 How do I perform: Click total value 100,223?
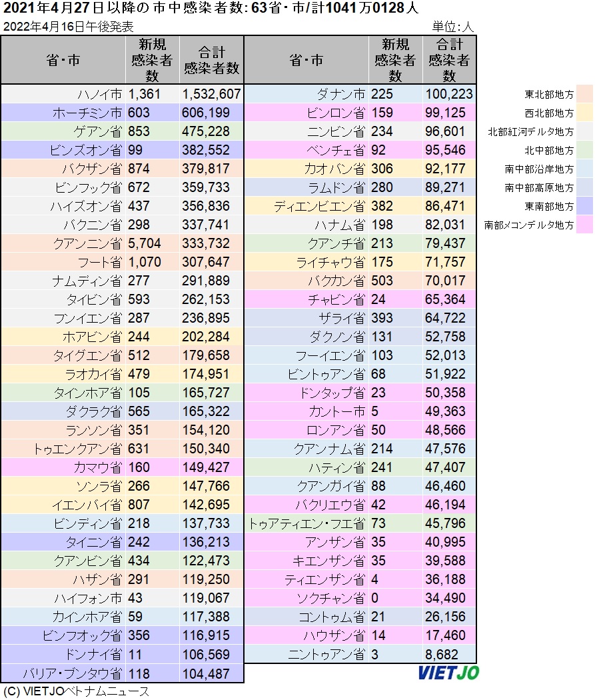pos(448,94)
